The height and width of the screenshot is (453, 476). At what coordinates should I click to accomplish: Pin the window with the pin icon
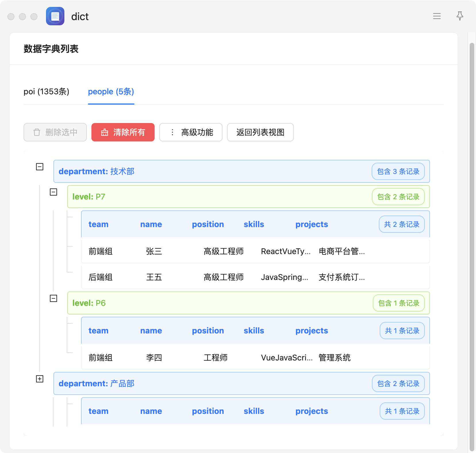click(x=460, y=16)
